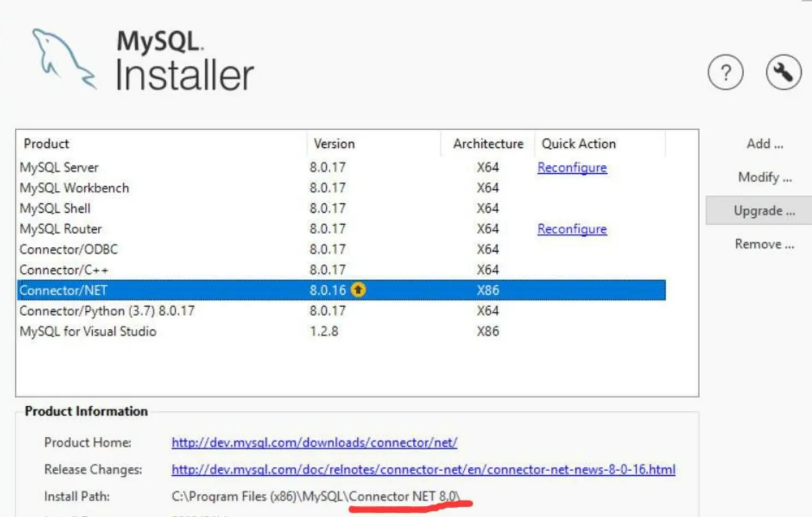Sort by the Version column header
The width and height of the screenshot is (812, 517).
pos(374,144)
